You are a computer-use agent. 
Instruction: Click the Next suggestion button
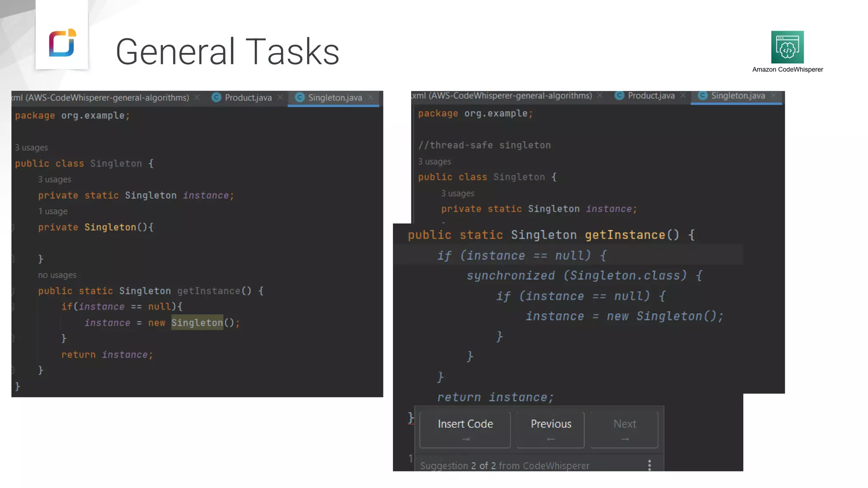[x=624, y=429]
